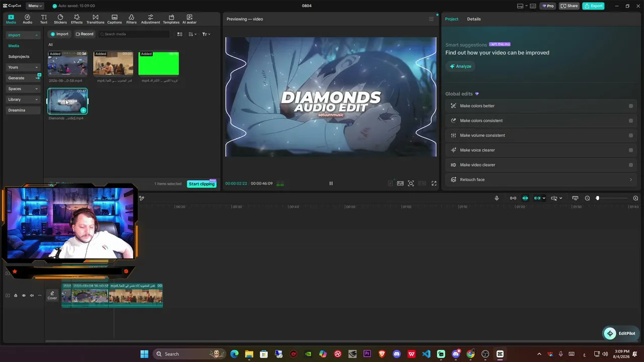Click the Cover edit button

coord(52,296)
